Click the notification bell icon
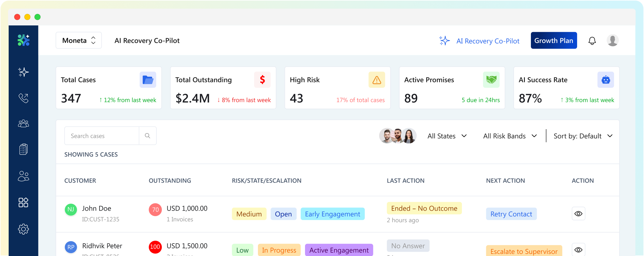 (x=592, y=41)
